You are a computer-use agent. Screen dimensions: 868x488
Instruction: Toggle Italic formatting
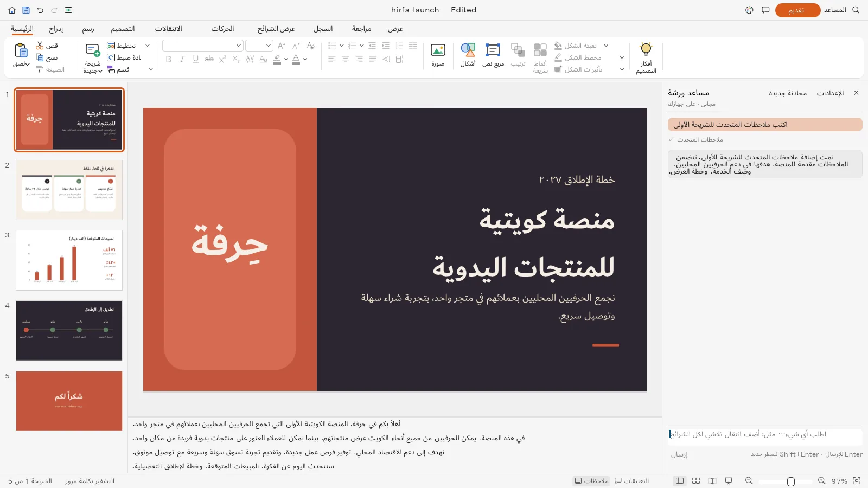pyautogui.click(x=182, y=59)
